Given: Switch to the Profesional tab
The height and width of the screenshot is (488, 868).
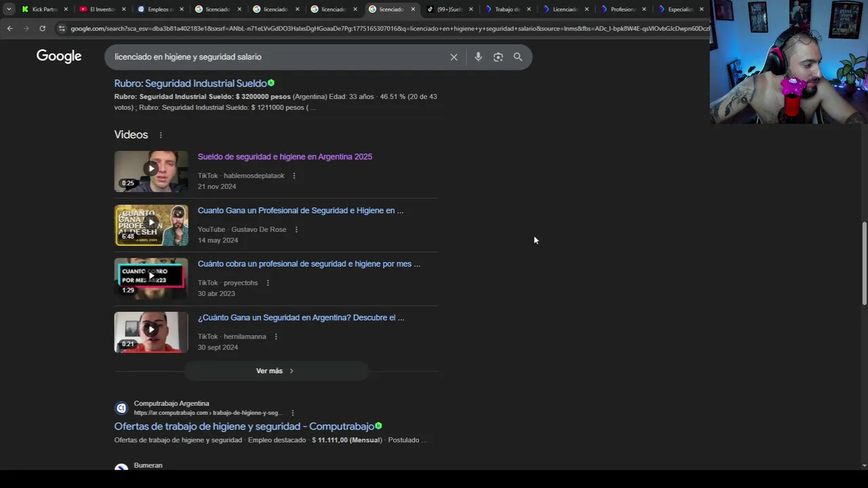Looking at the screenshot, I should (622, 9).
